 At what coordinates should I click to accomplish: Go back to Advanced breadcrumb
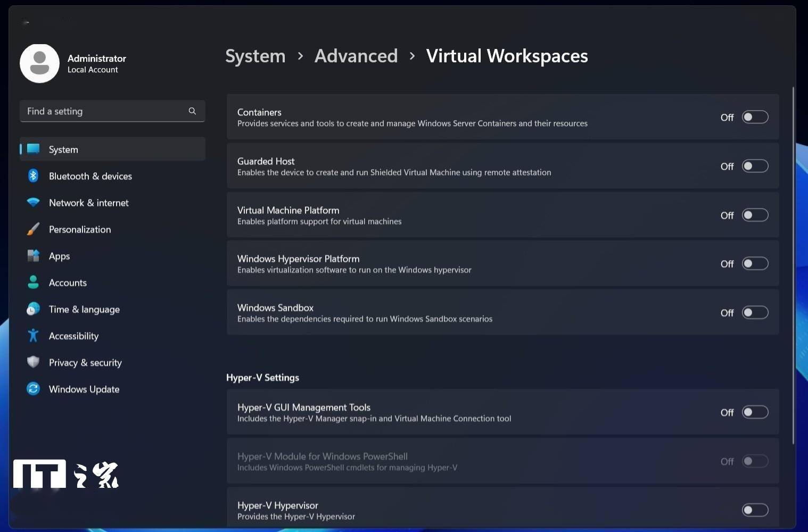coord(356,56)
